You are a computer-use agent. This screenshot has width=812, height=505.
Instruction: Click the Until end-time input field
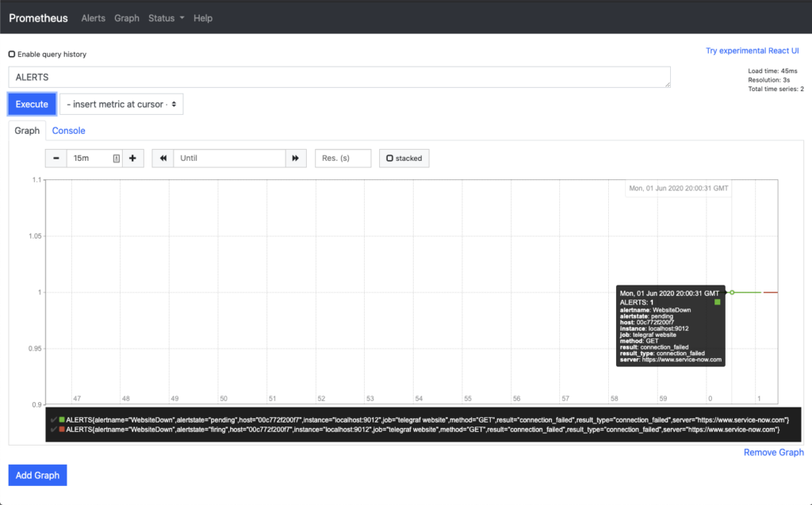point(229,159)
